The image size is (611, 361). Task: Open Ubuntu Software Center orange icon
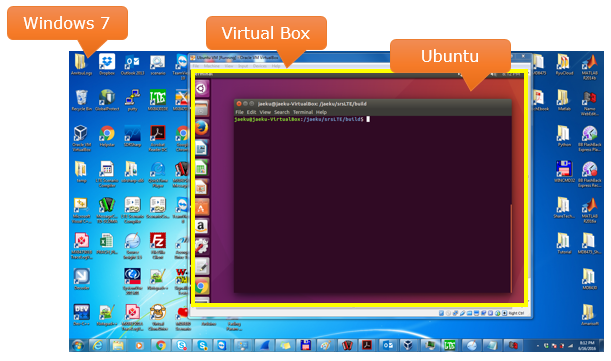click(201, 207)
